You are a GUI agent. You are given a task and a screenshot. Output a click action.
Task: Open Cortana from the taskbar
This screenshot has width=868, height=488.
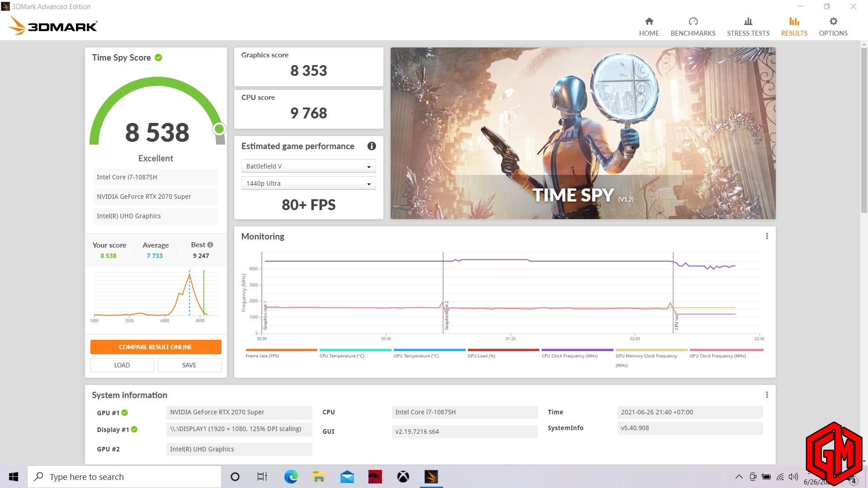(235, 477)
